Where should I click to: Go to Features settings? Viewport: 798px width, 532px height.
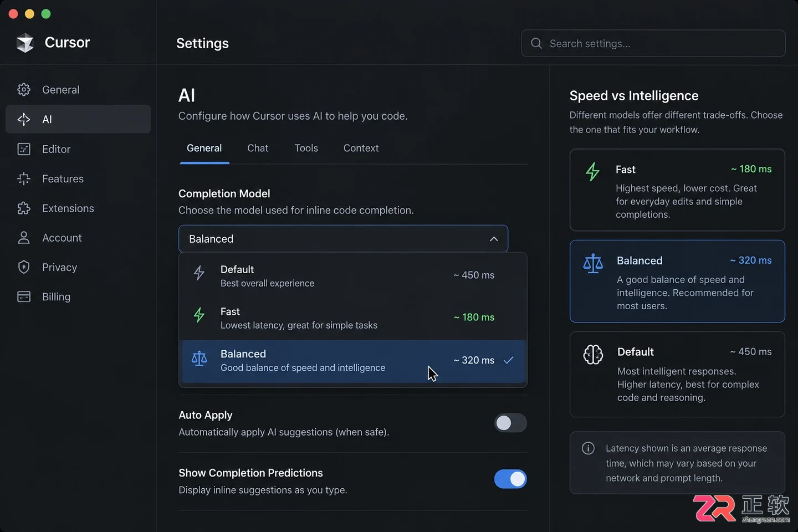pos(78,178)
